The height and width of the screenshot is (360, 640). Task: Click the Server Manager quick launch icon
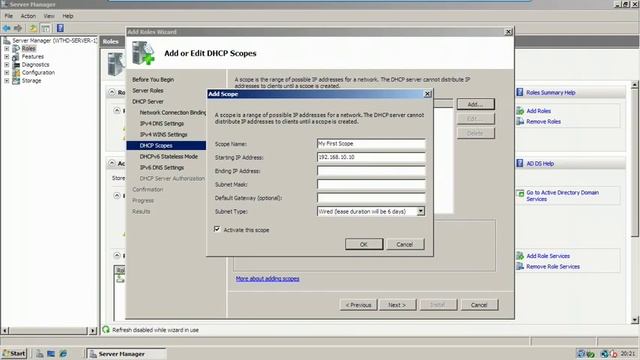pos(39,353)
